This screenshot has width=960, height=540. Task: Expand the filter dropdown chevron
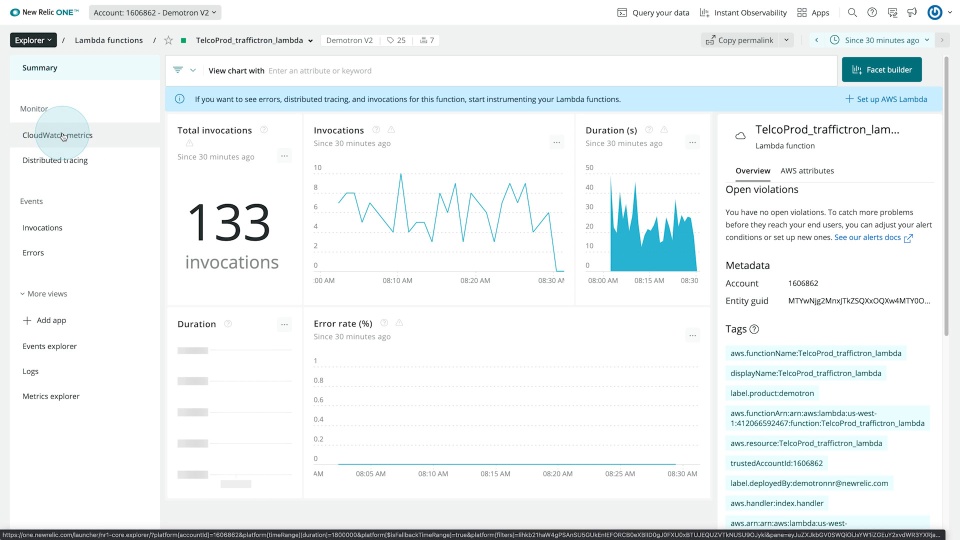click(x=193, y=70)
